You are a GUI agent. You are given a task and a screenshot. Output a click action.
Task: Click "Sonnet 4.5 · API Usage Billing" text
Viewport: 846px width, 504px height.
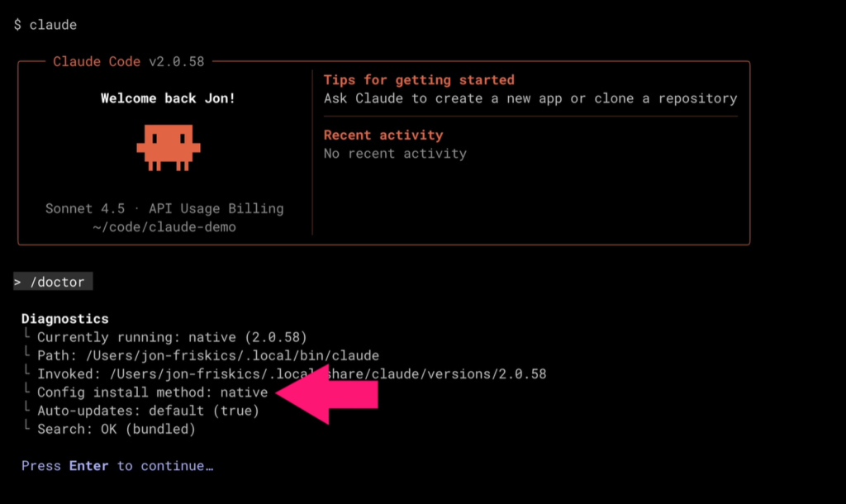tap(164, 208)
